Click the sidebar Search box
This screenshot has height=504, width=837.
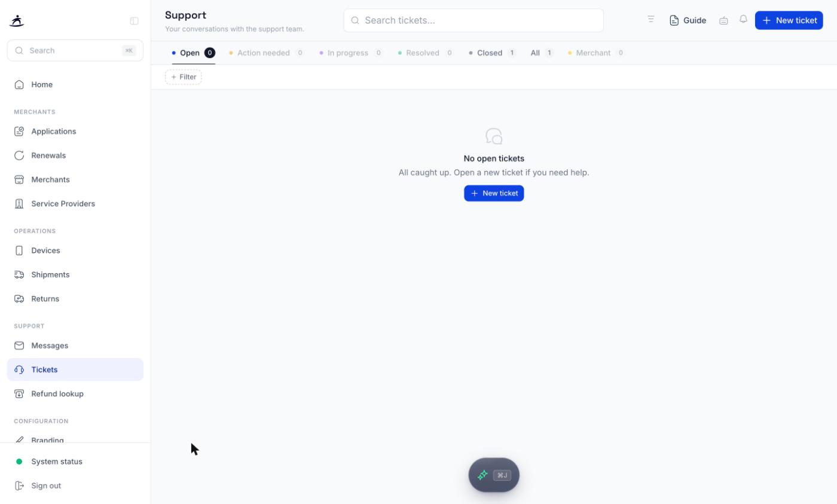pyautogui.click(x=75, y=51)
